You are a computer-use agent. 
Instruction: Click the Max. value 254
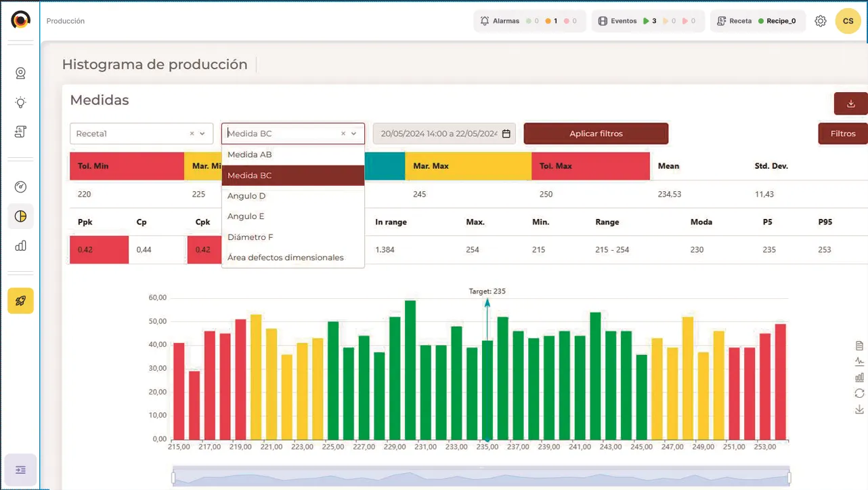(473, 250)
